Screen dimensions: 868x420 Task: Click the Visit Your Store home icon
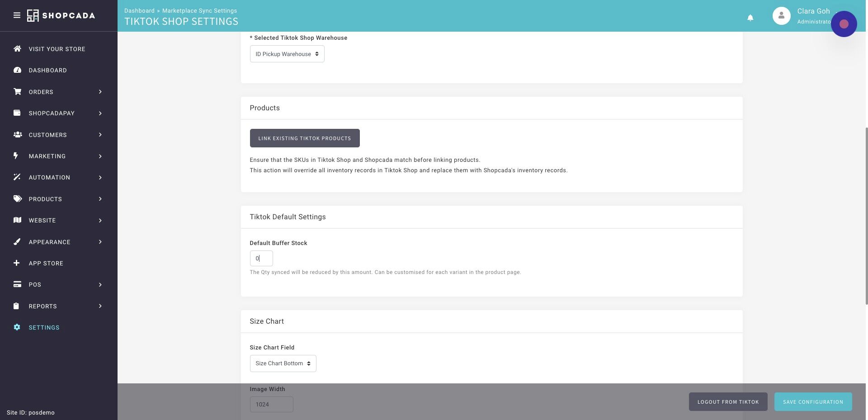coord(17,49)
